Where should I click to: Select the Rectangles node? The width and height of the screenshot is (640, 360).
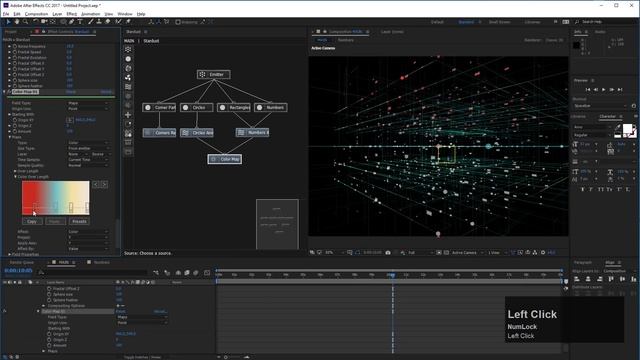click(234, 107)
